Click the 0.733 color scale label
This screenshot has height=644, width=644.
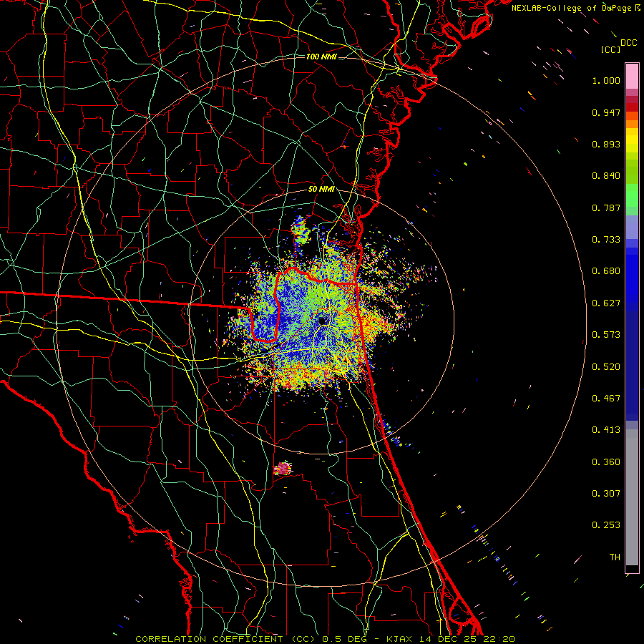click(x=606, y=240)
